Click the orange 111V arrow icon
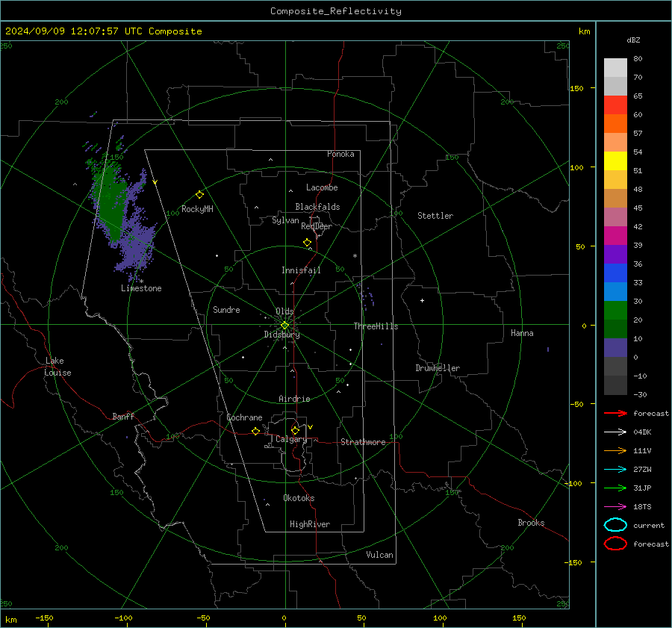Screen dimensions: 672x628 tap(615, 450)
